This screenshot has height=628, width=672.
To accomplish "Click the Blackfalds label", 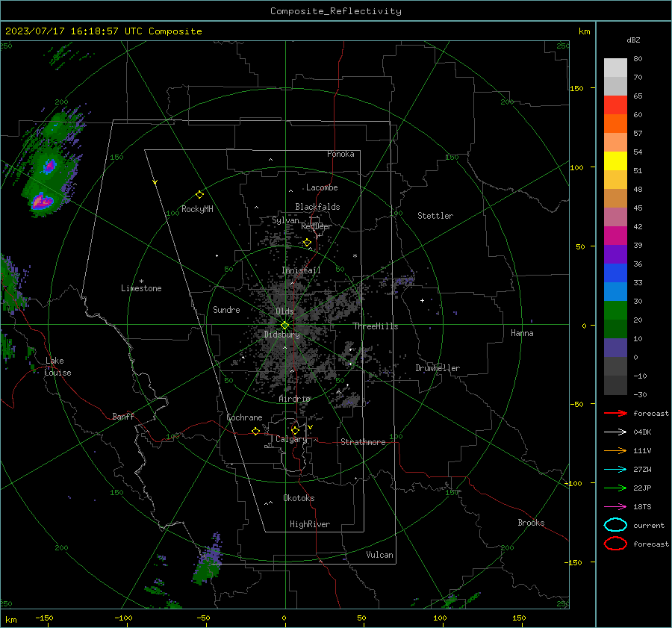I will [x=317, y=207].
